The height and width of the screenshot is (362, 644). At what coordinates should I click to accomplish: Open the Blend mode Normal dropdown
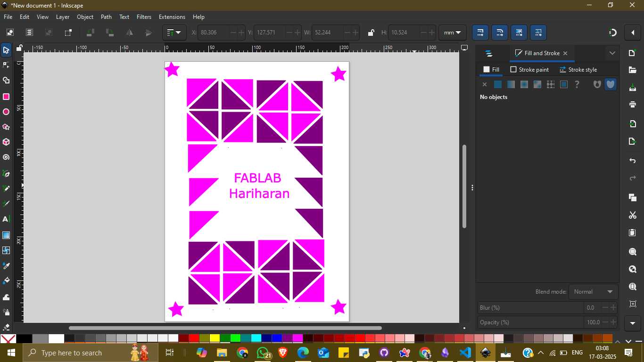(593, 292)
